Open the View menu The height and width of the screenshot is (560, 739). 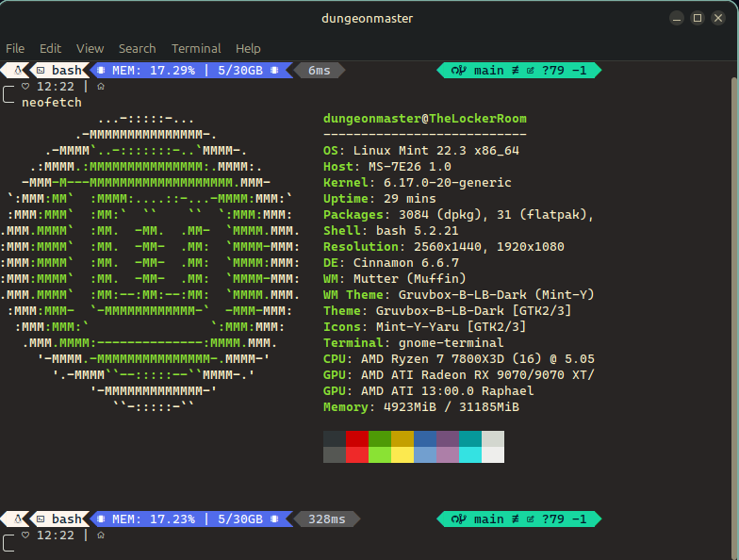click(x=90, y=49)
